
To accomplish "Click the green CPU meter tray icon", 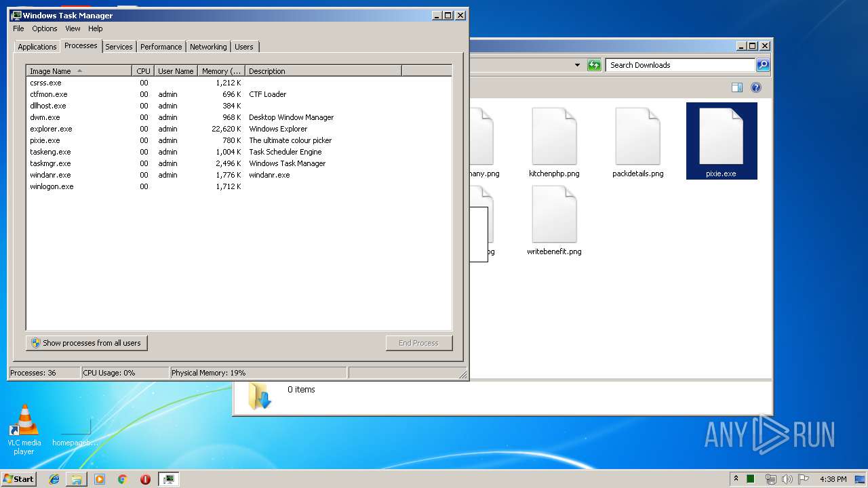I will [751, 479].
